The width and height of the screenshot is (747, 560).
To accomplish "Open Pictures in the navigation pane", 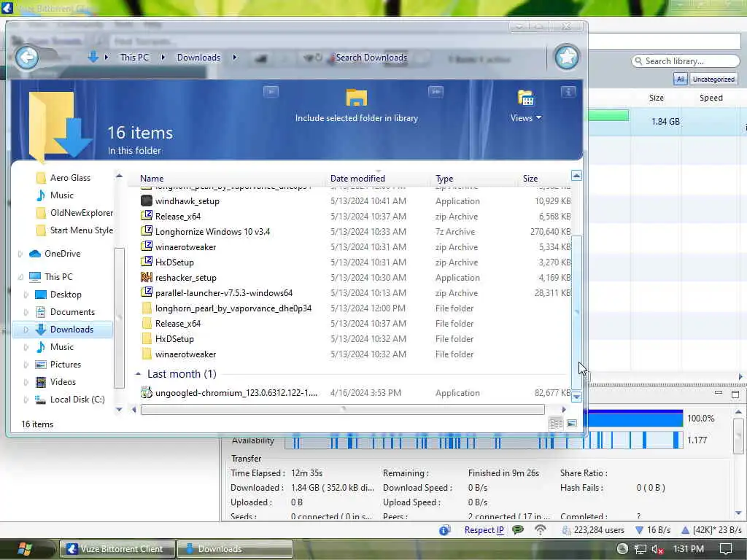I will point(65,365).
